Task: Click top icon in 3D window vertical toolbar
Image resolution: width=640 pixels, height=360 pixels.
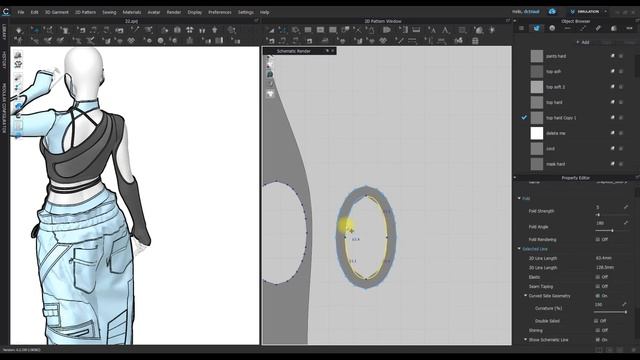Action: click(x=18, y=55)
